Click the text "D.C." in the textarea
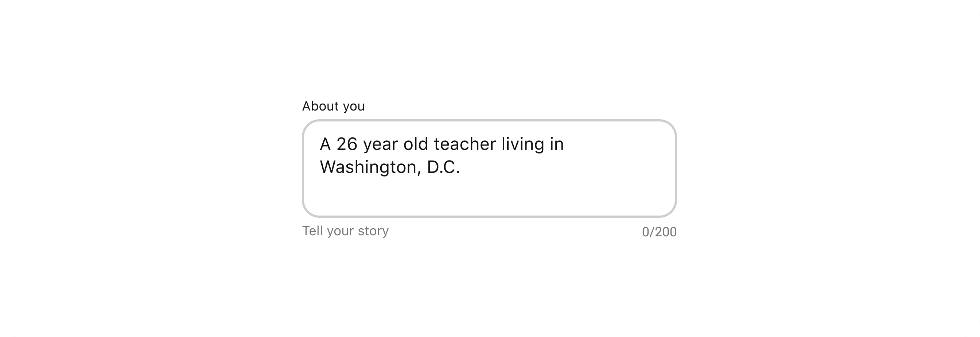Screen dimensions: 980x337 [x=444, y=167]
